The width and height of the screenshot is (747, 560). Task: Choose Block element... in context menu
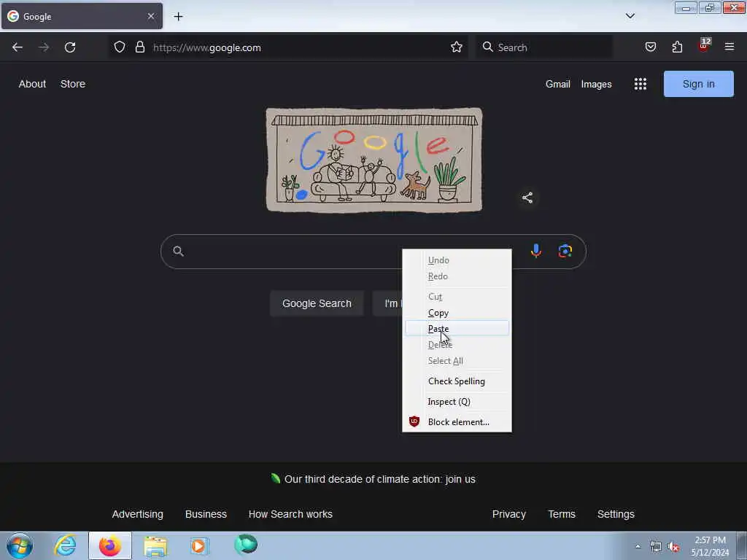point(457,422)
